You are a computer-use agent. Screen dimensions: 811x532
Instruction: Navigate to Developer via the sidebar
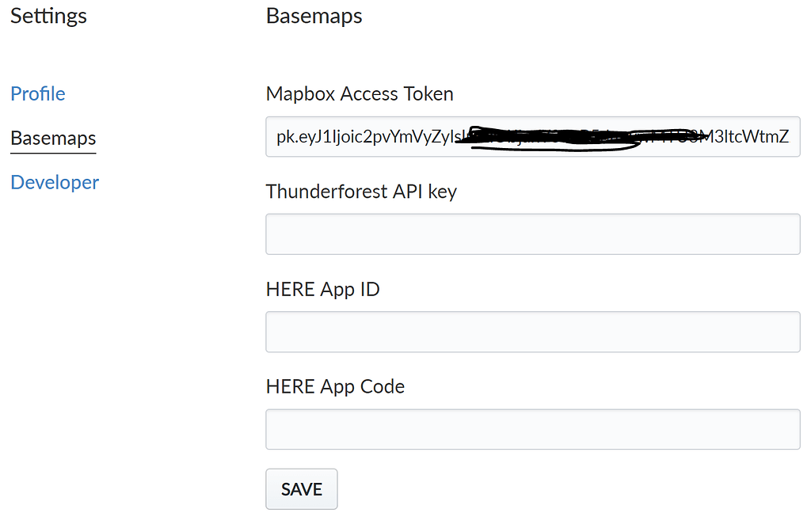tap(54, 182)
